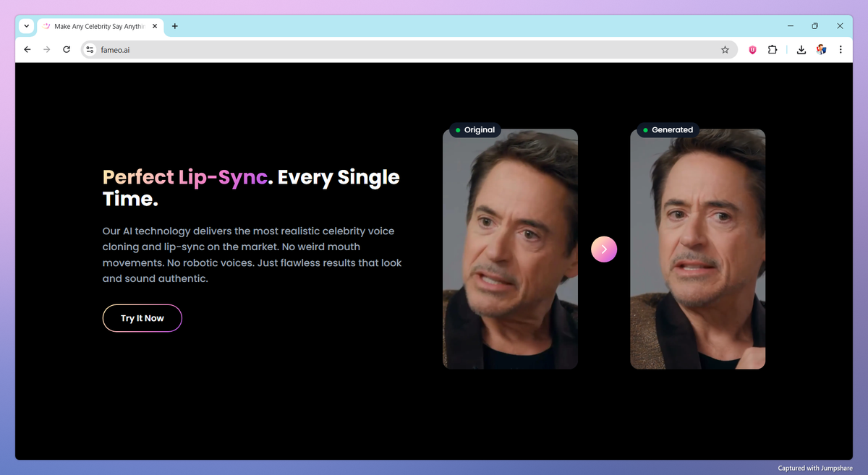Reload the fameo.ai page
Screen dimensions: 868x475
click(66, 49)
